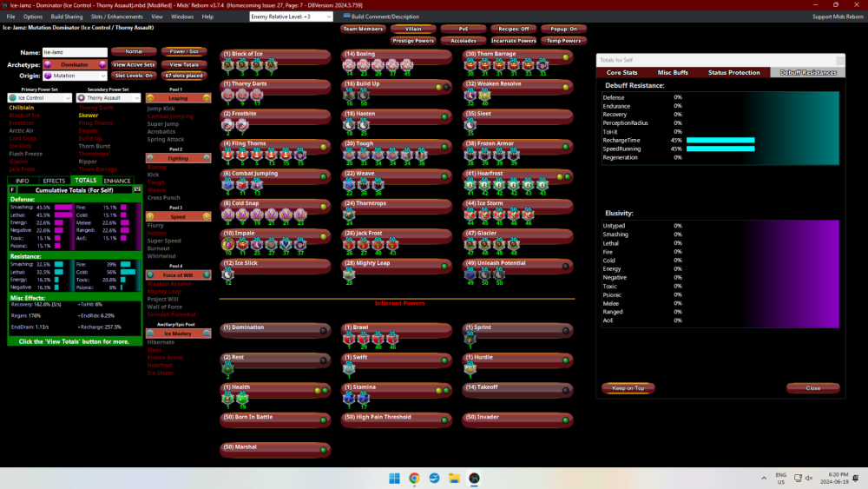868x489 pixels.
Task: Open the Pool 2 Fighting selector
Action: pos(178,158)
